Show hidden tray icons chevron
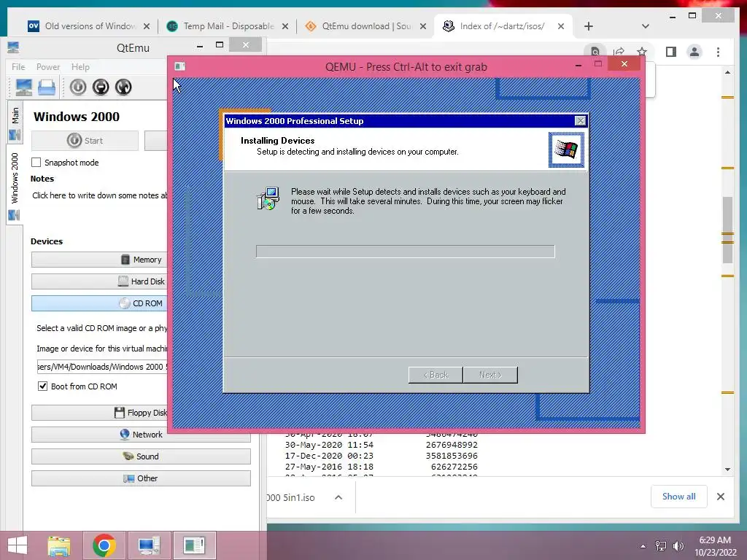 643,546
